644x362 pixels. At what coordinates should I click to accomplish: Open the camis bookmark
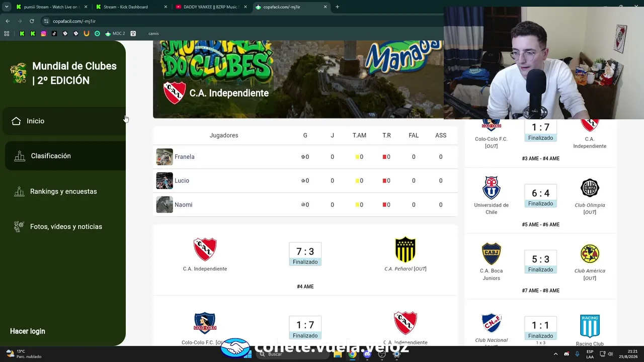[x=153, y=34]
